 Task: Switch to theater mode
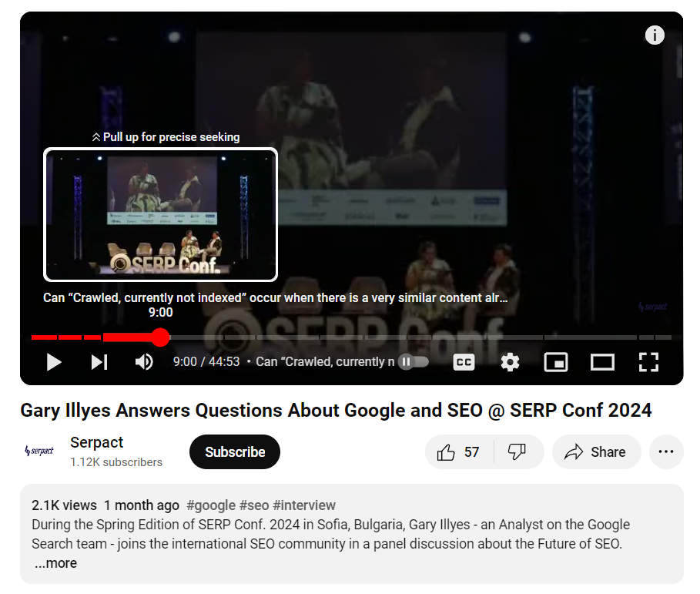pos(602,362)
